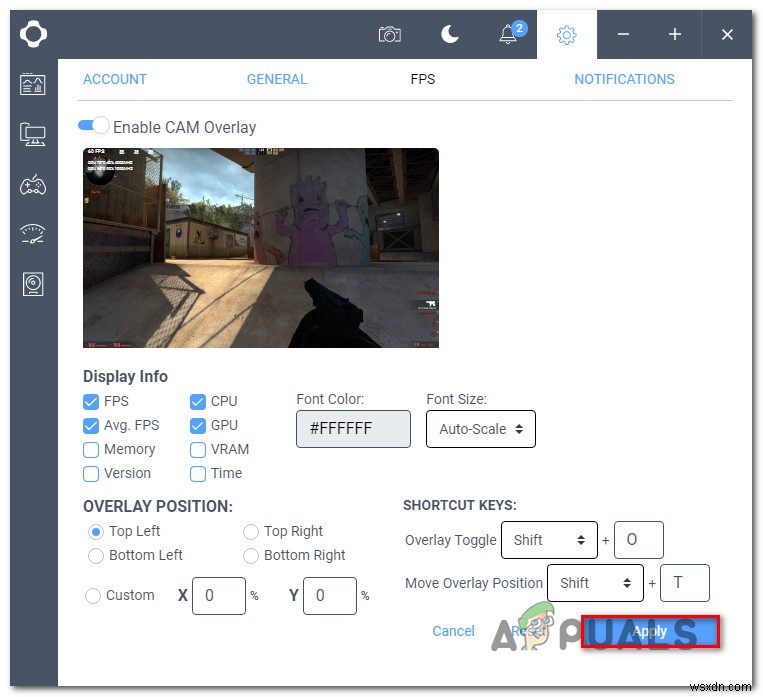Switch to the NOTIFICATIONS tab
The width and height of the screenshot is (763, 697).
624,79
